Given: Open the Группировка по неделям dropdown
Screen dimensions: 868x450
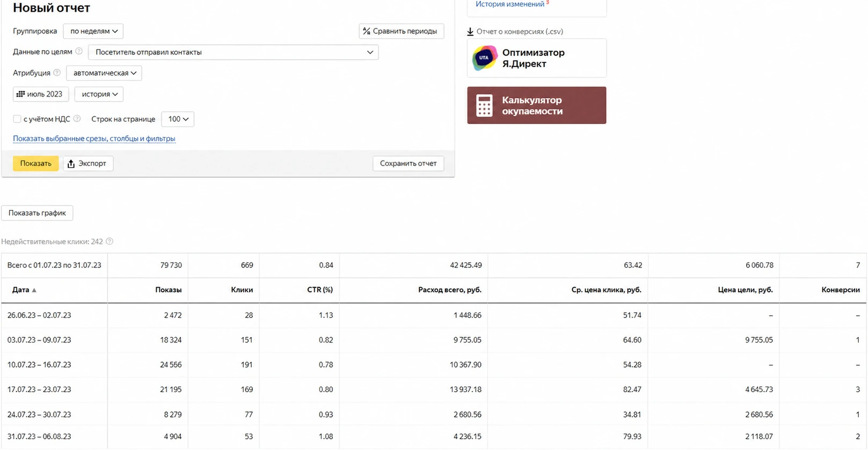Looking at the screenshot, I should (x=93, y=31).
